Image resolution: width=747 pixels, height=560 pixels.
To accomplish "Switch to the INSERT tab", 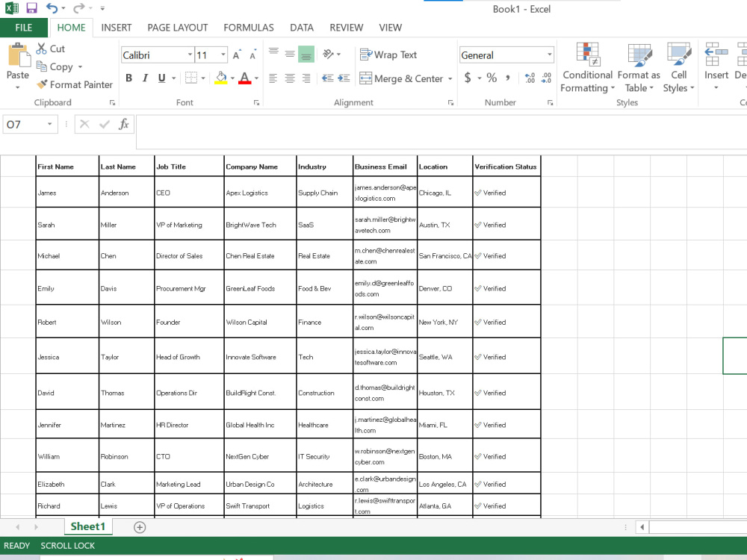I will point(117,28).
